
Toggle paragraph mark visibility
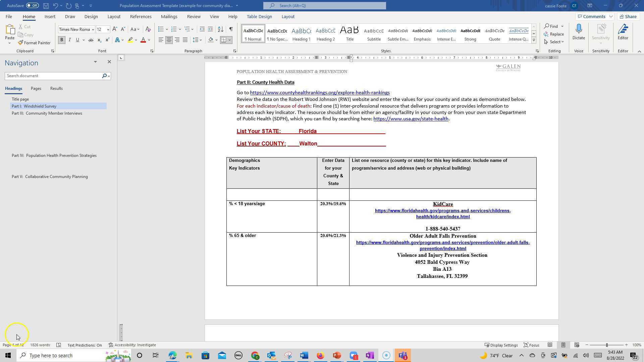pos(231,29)
